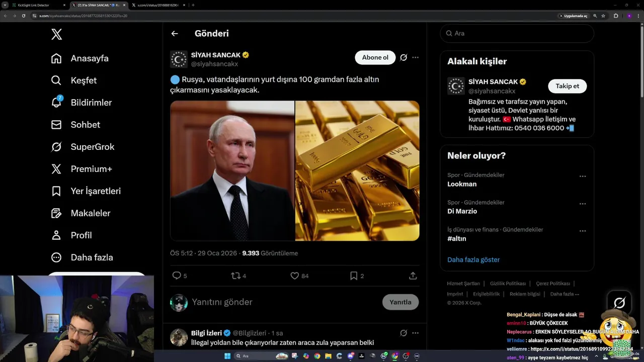Go back using the arrow icon
644x362 pixels.
(x=175, y=34)
